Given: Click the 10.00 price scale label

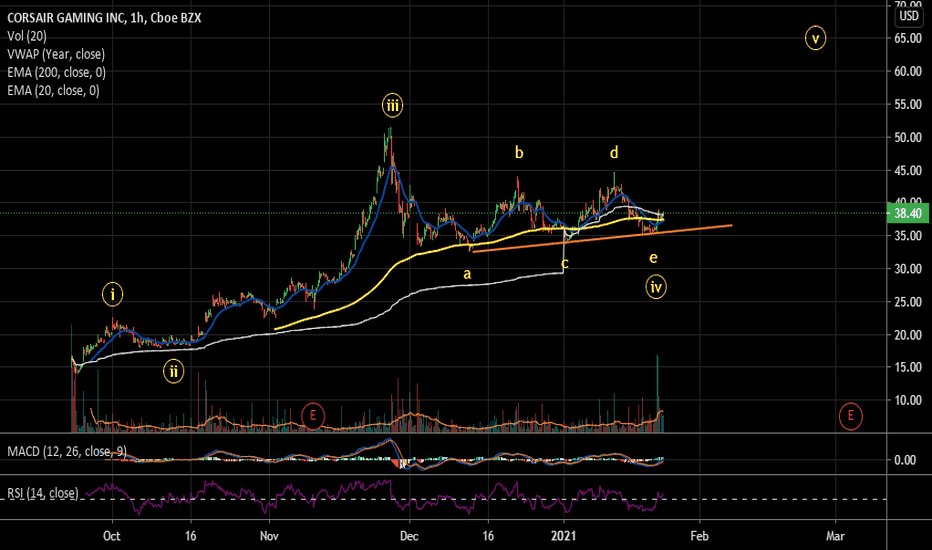Looking at the screenshot, I should coord(908,401).
